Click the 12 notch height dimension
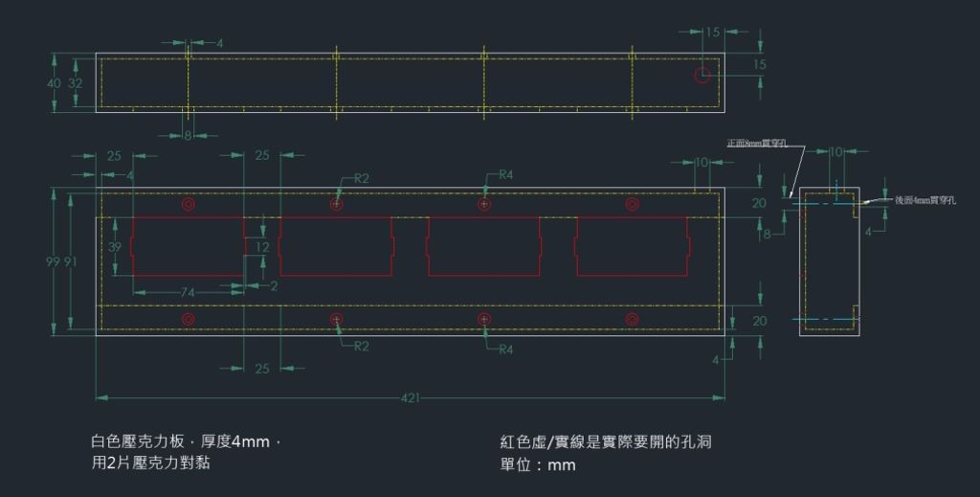The width and height of the screenshot is (980, 497). (262, 247)
